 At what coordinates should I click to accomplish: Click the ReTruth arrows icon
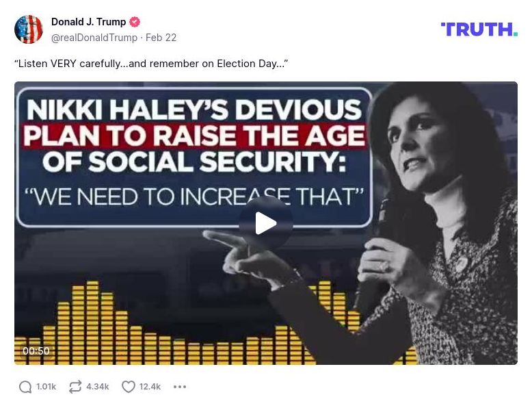[75, 387]
